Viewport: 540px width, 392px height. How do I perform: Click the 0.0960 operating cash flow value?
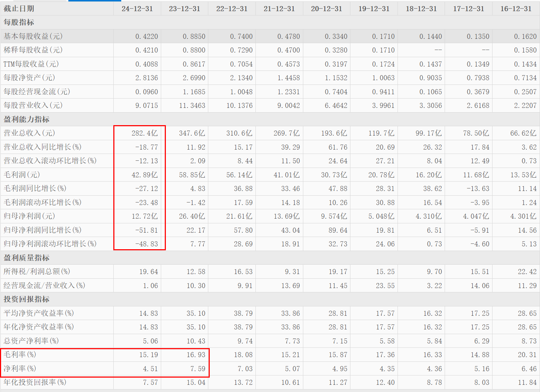(x=147, y=92)
